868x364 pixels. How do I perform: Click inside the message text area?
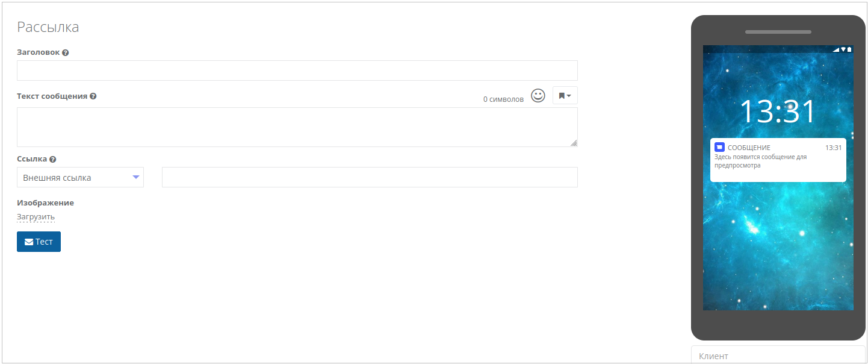tap(297, 127)
